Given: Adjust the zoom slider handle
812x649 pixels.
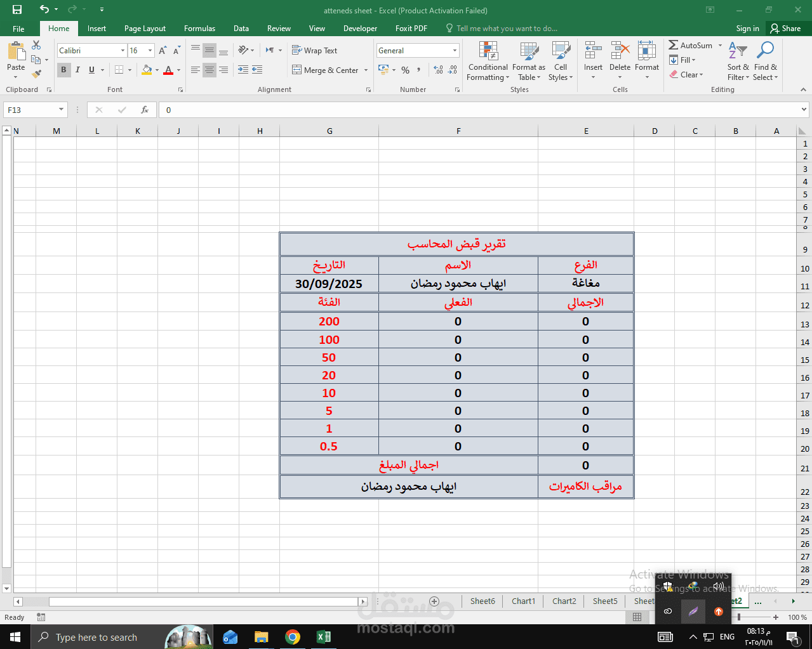Looking at the screenshot, I should click(x=738, y=617).
